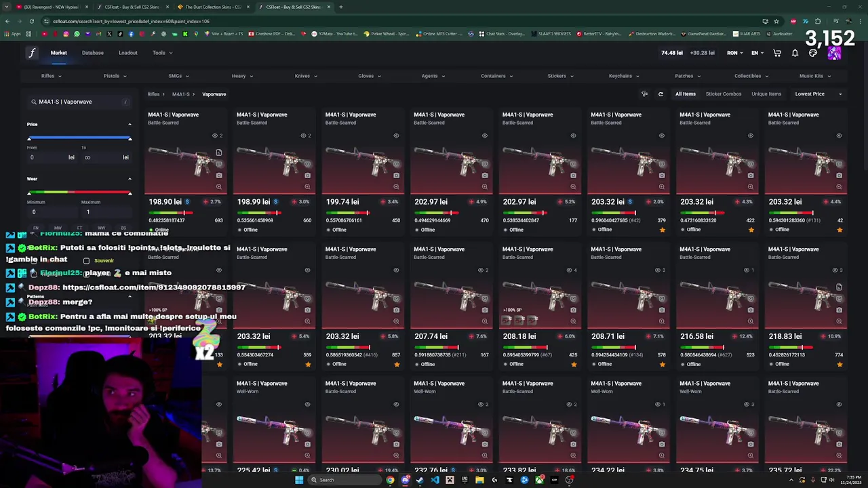Open the shopping cart icon

pyautogui.click(x=777, y=53)
